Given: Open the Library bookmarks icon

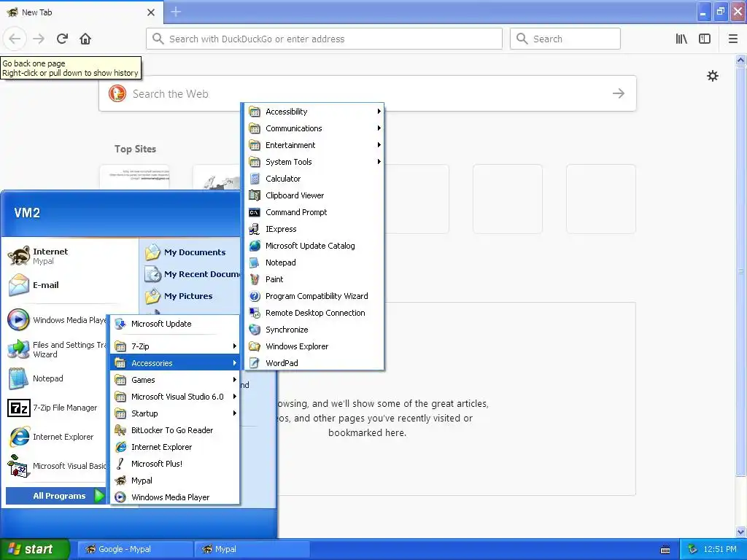Looking at the screenshot, I should [681, 39].
